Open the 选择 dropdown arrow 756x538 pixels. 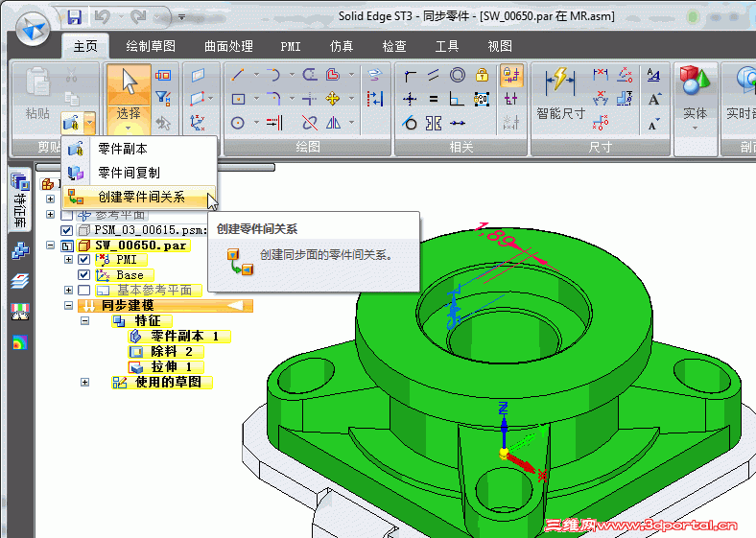(x=129, y=129)
